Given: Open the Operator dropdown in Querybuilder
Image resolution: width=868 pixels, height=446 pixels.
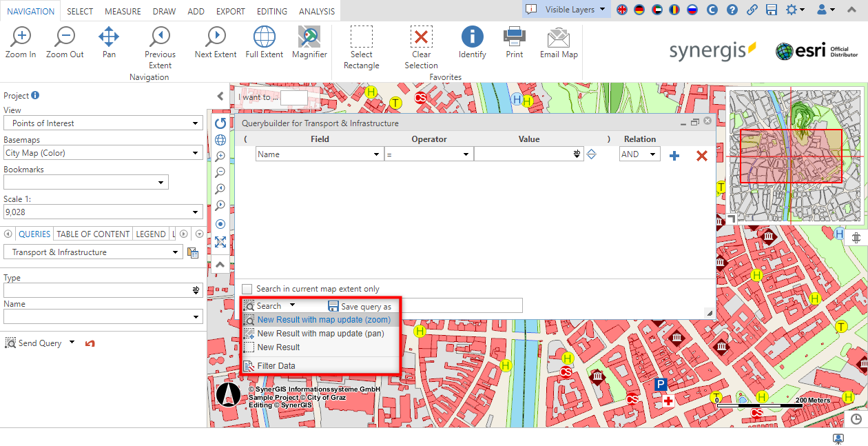Looking at the screenshot, I should click(x=466, y=154).
